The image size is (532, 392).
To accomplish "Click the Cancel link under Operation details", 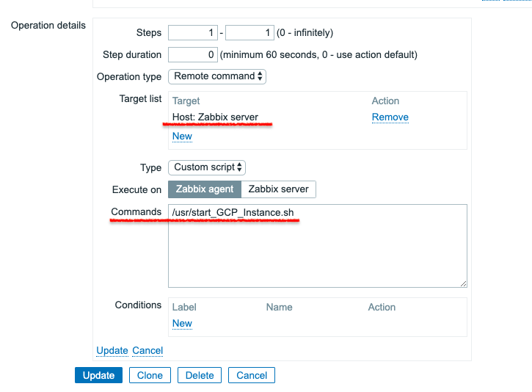I will [x=147, y=350].
